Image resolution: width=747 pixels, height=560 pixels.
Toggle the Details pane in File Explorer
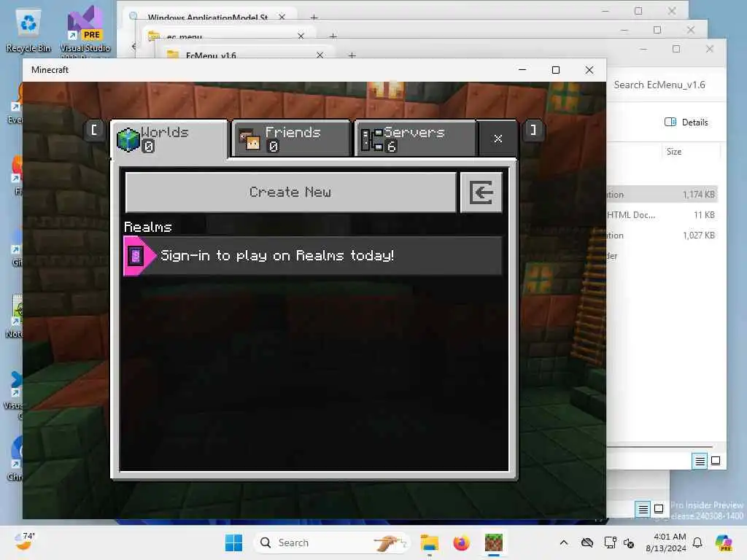[x=686, y=122]
